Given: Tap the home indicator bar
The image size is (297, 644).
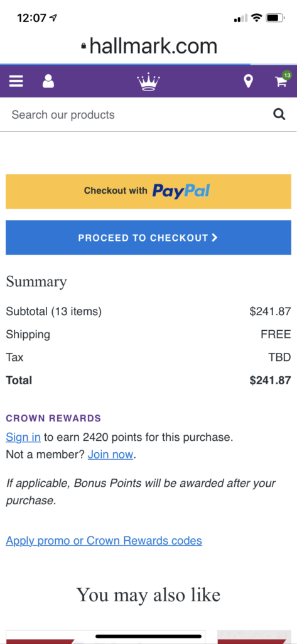Looking at the screenshot, I should (148, 636).
